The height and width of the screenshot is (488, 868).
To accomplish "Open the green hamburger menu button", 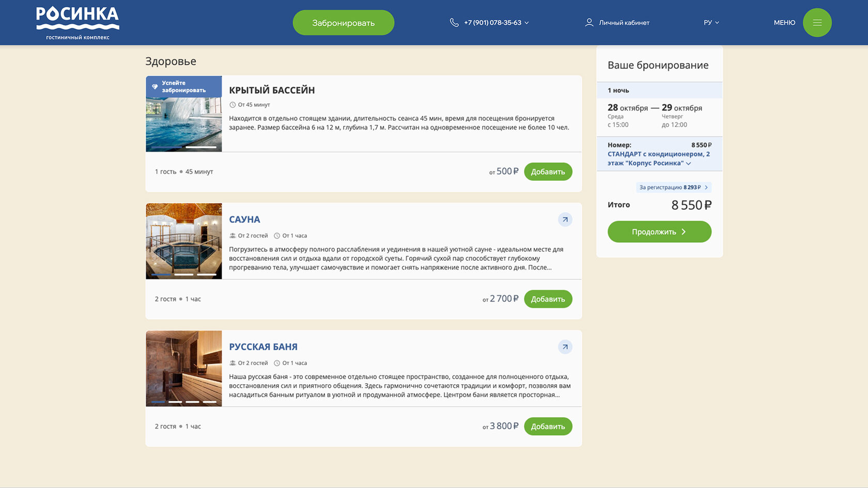I will (817, 23).
